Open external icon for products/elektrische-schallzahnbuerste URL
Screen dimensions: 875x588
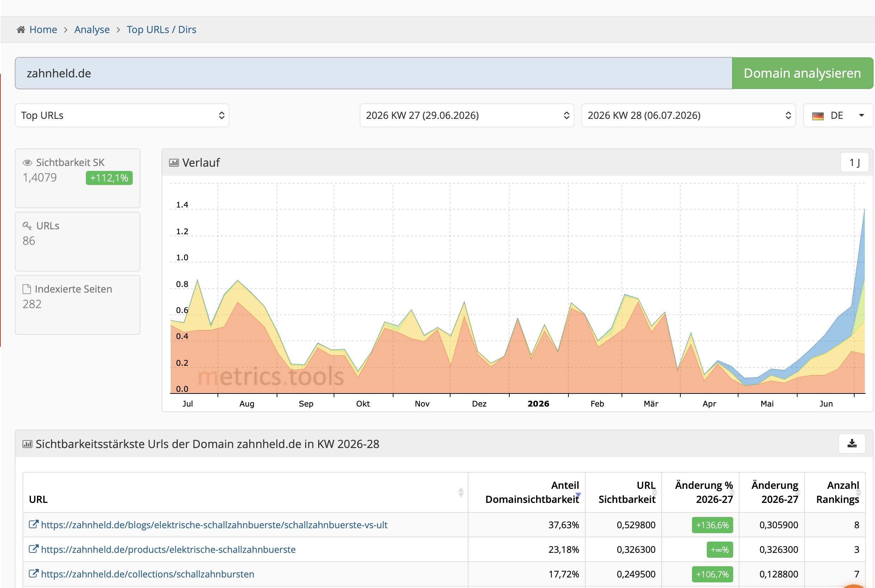tap(34, 549)
